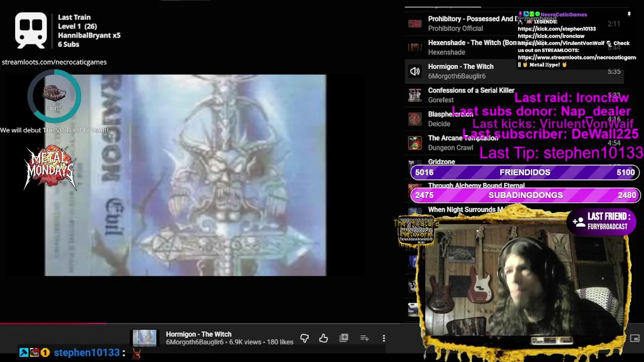
Task: Click 6Morgoth6Bauglir6 channel name in player bar
Action: 195,342
